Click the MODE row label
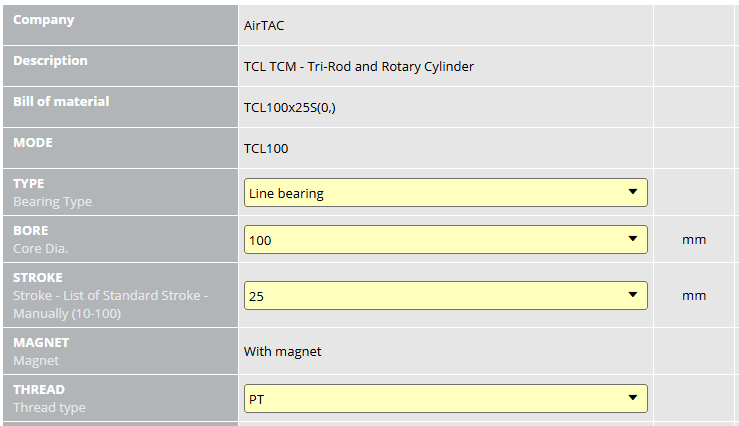 click(33, 142)
